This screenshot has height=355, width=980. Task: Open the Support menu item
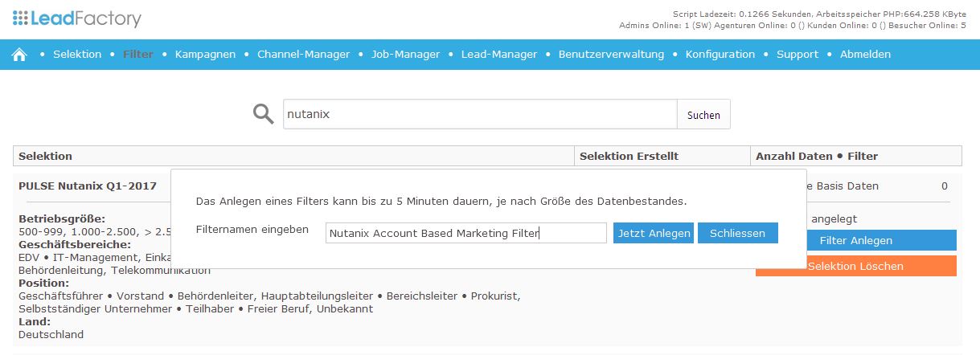pos(798,55)
